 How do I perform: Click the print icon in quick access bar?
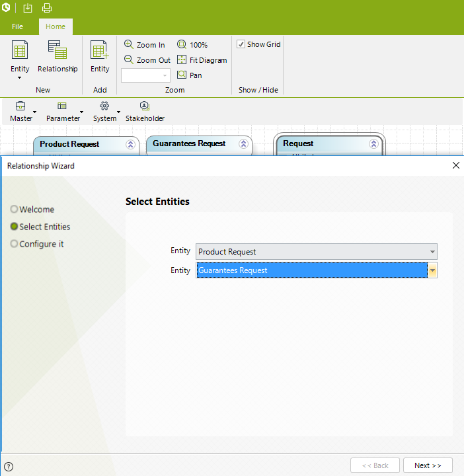pos(47,8)
